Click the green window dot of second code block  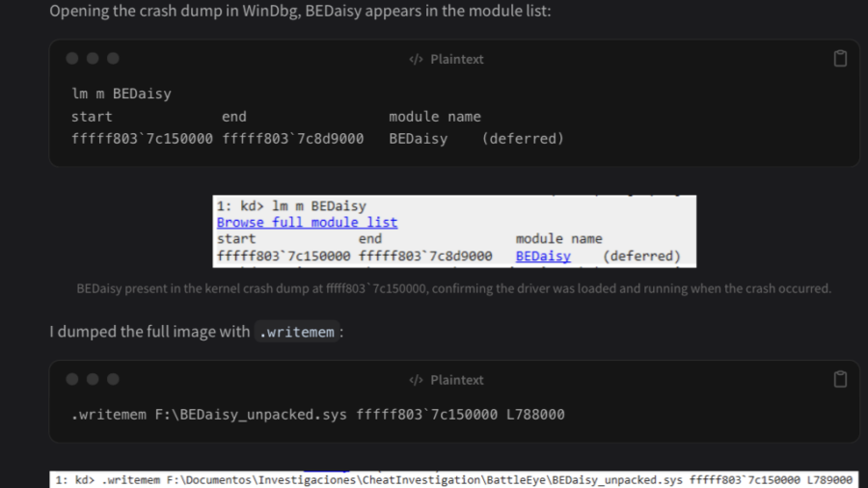click(x=113, y=380)
